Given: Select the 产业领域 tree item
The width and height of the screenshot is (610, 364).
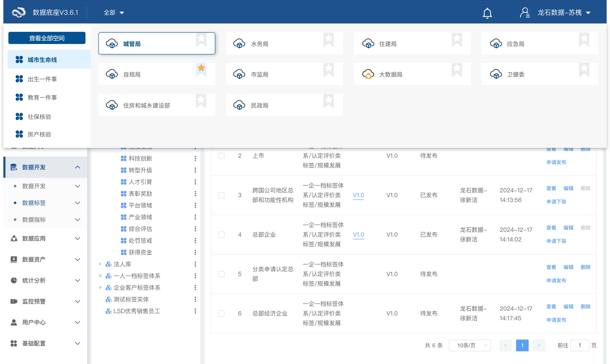Looking at the screenshot, I should [x=140, y=217].
